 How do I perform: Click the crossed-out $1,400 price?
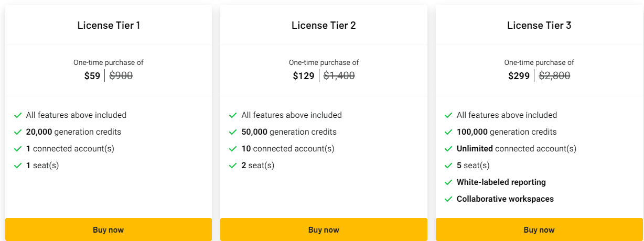point(339,76)
